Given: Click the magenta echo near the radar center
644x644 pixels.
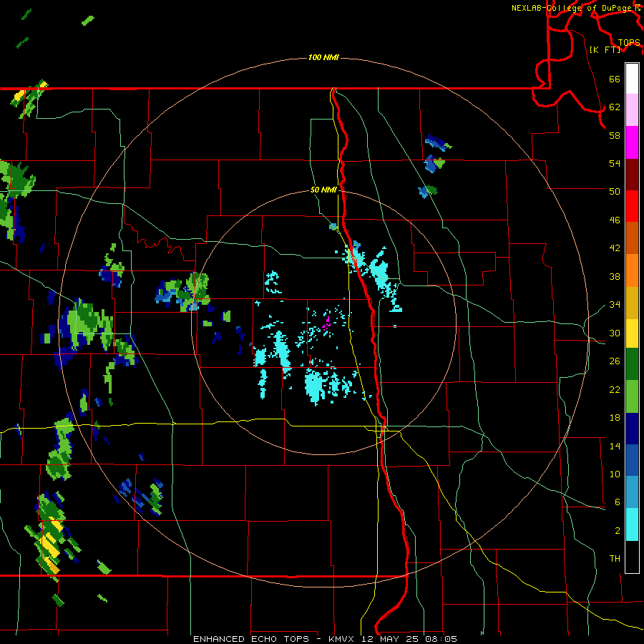Looking at the screenshot, I should point(327,323).
